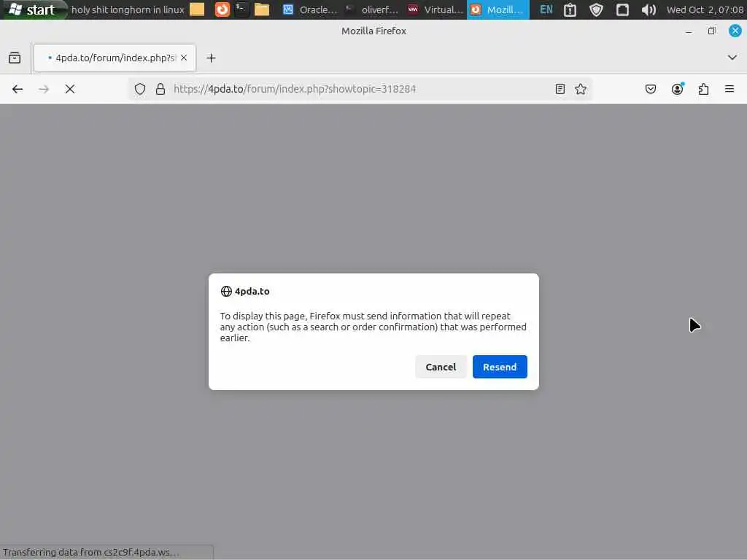This screenshot has width=747, height=560.
Task: Open the clipboard manager tray icon
Action: (570, 9)
